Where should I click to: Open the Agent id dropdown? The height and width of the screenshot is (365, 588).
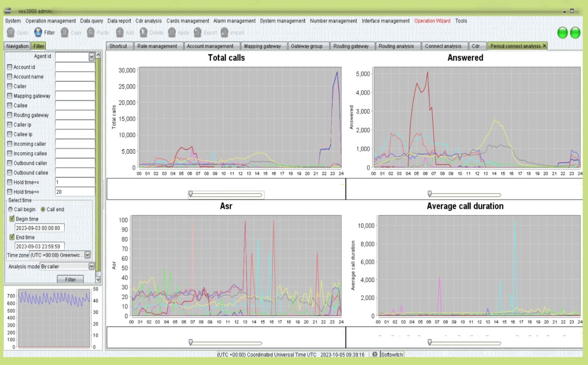(x=92, y=57)
